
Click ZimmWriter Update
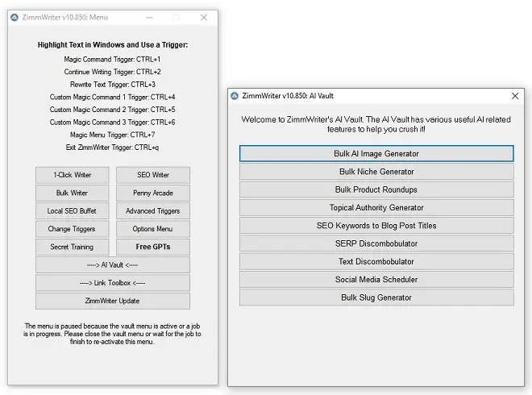(x=113, y=301)
